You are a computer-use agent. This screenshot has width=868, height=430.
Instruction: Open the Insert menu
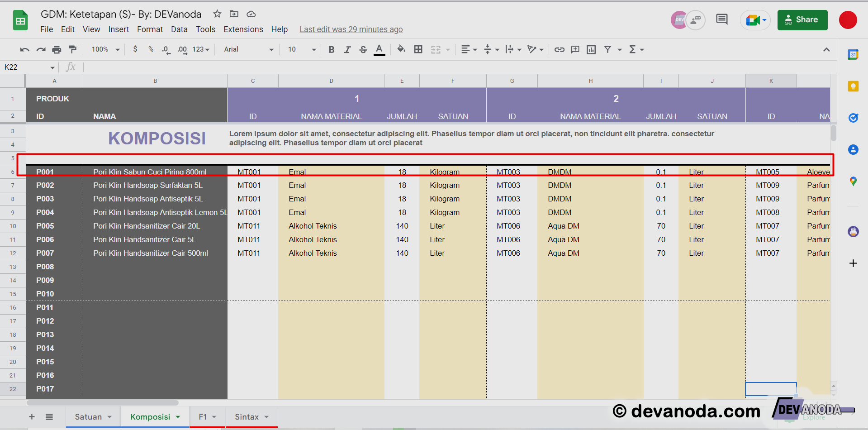(x=119, y=29)
